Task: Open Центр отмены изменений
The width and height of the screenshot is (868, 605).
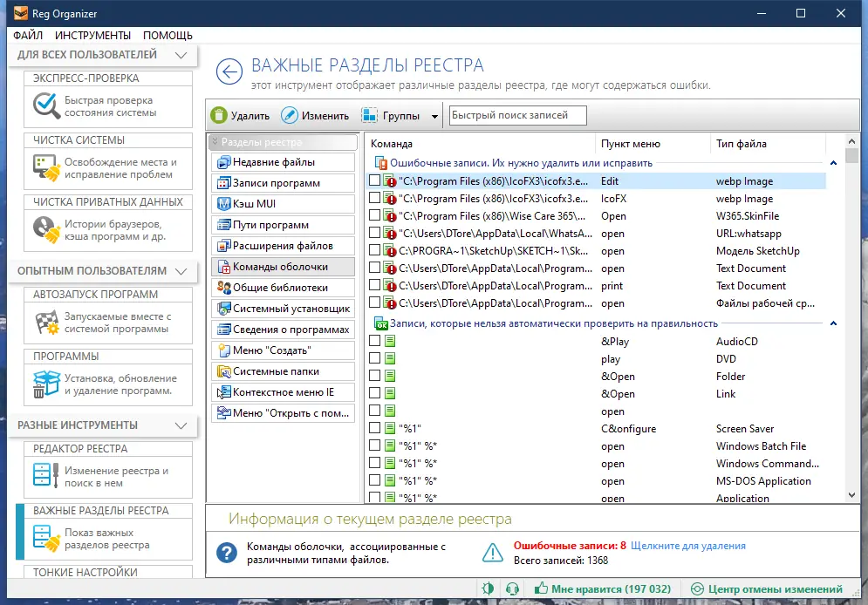Action: (767, 589)
